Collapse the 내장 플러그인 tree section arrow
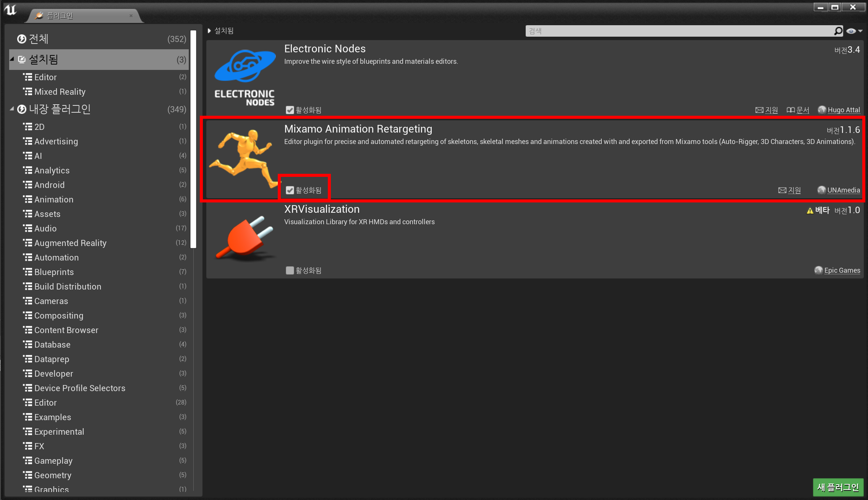This screenshot has height=500, width=868. point(12,109)
